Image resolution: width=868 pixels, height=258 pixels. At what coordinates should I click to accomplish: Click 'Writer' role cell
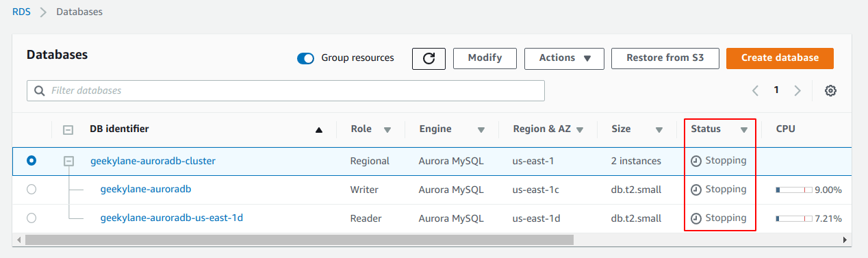tap(364, 190)
